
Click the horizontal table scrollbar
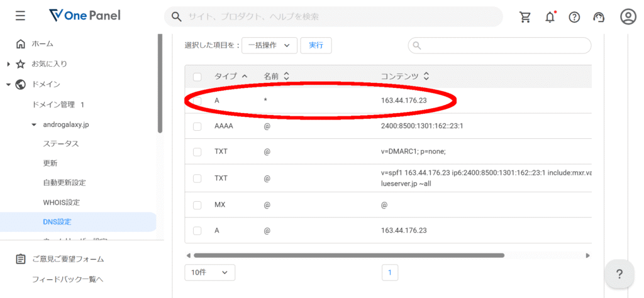click(x=349, y=255)
